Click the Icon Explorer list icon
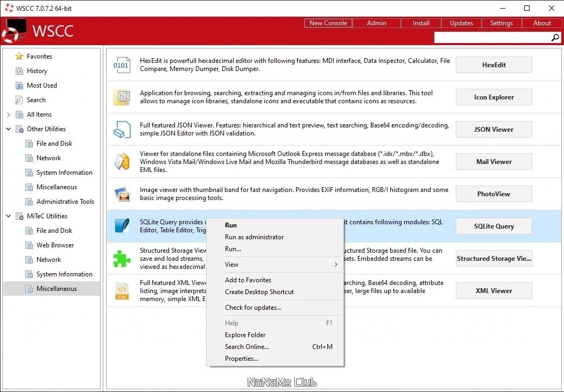Viewport: 564px width, 392px height. coord(122,97)
